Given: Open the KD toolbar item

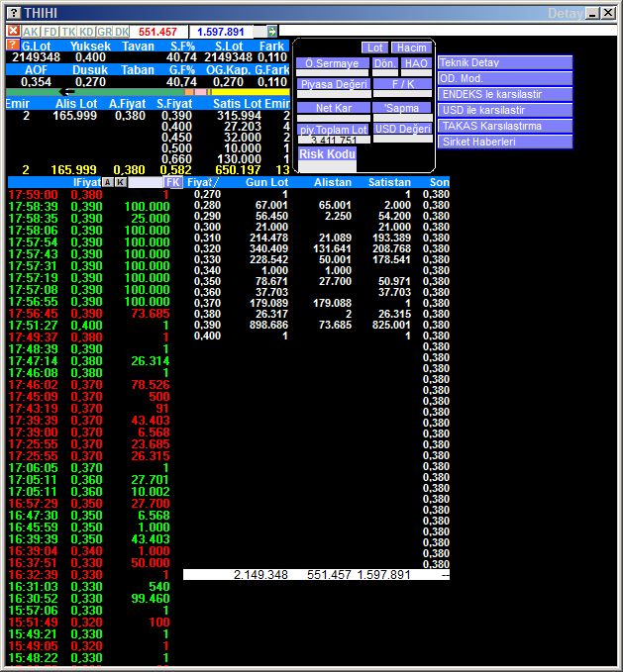Looking at the screenshot, I should tap(86, 32).
